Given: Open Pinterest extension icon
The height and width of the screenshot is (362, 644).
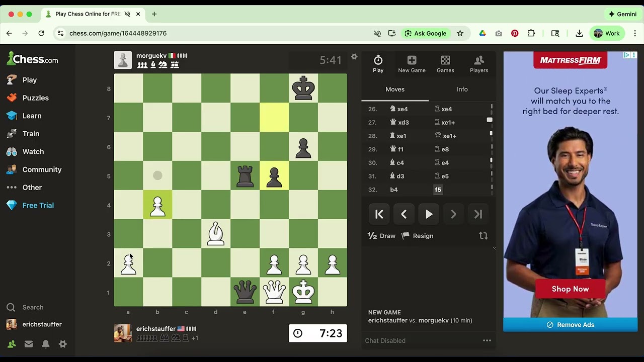Looking at the screenshot, I should 515,33.
